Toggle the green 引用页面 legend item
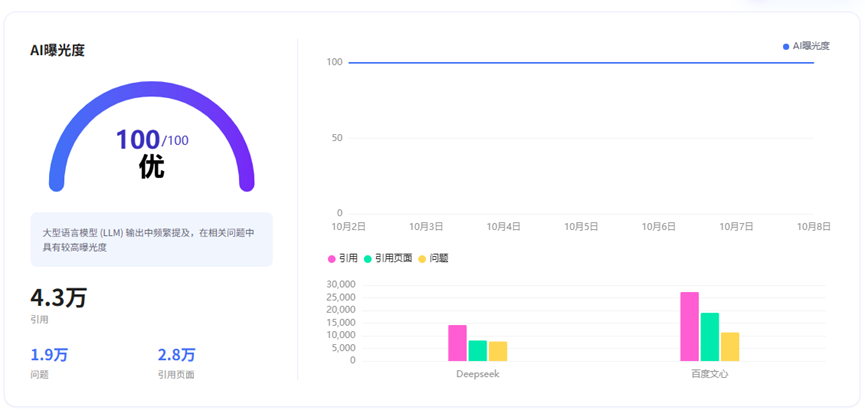 388,258
